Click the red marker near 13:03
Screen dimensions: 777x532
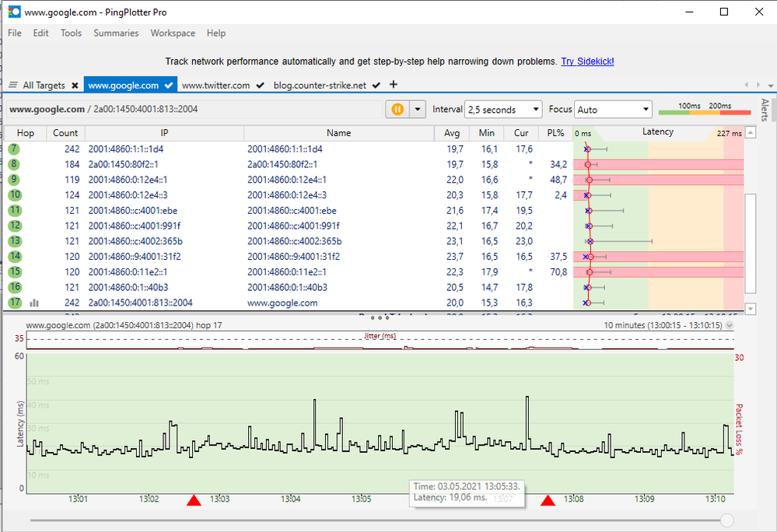coord(194,500)
